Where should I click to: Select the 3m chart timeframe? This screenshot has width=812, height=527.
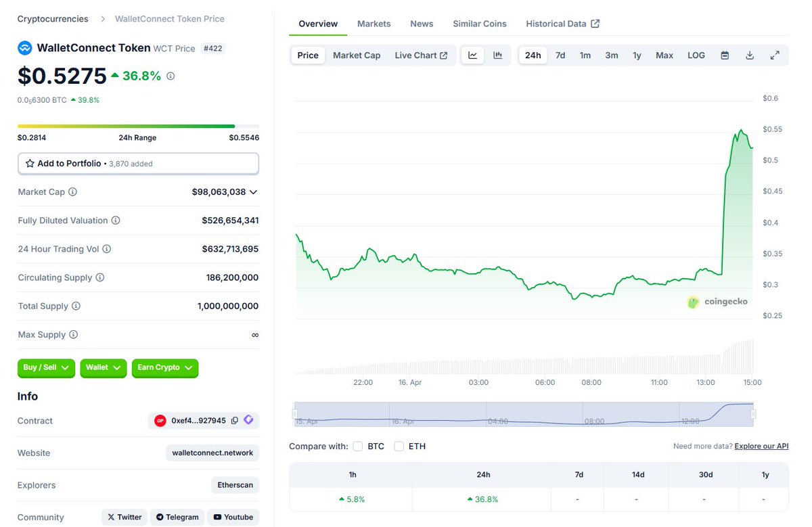tap(612, 55)
